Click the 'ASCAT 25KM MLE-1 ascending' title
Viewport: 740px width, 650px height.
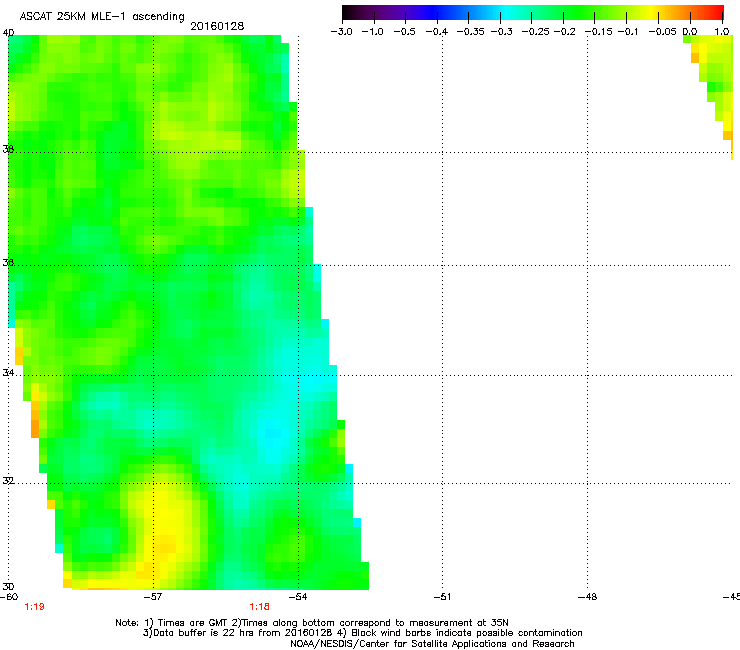pos(102,17)
